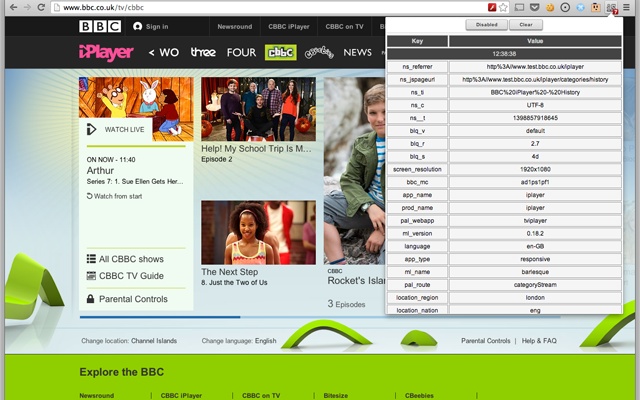Click the left chevron before WO in the channel bar

(x=151, y=52)
